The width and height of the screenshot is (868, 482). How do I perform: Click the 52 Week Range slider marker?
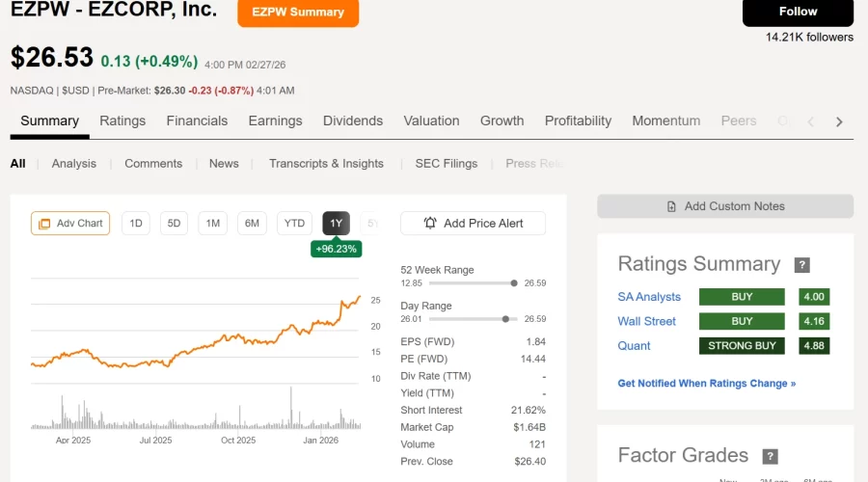[513, 283]
